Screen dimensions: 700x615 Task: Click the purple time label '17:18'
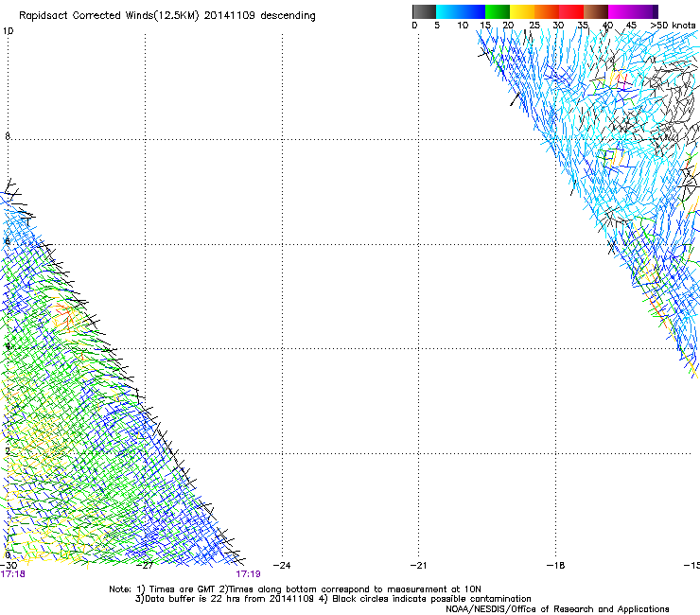pos(12,574)
